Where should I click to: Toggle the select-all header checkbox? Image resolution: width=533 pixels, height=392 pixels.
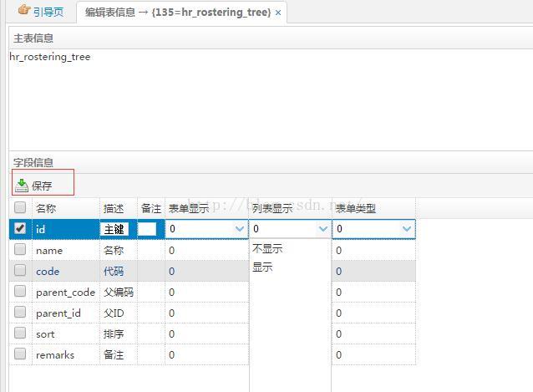coord(20,207)
